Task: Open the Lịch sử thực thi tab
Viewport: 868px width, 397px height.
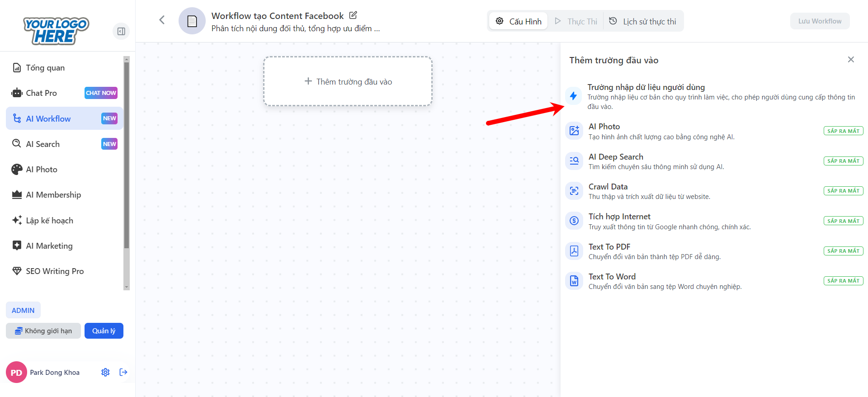Action: click(642, 21)
